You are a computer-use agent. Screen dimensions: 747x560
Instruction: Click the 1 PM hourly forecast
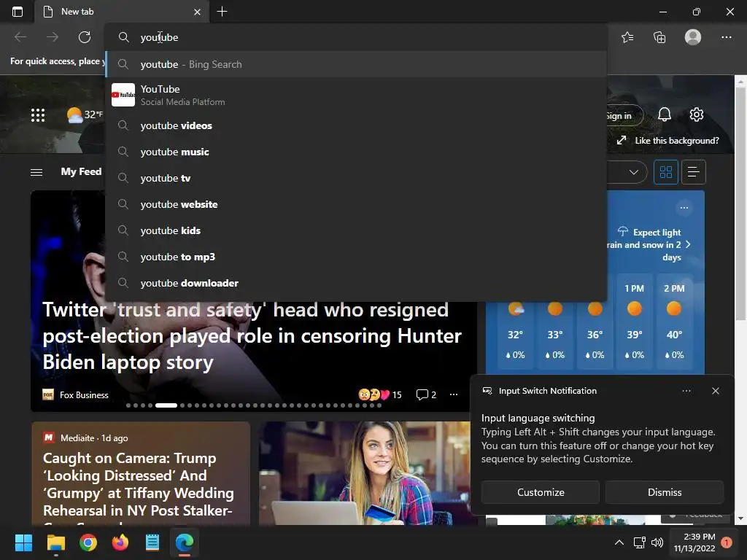click(634, 322)
